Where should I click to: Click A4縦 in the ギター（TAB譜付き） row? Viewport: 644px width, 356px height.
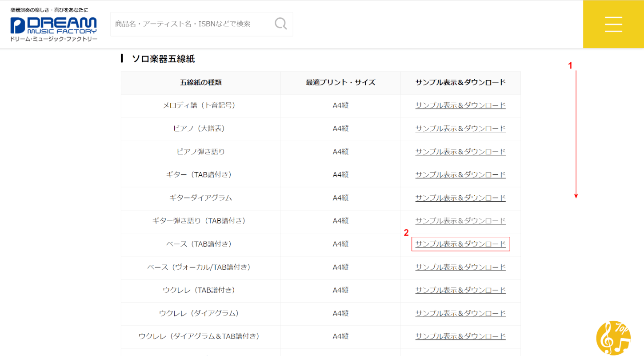click(x=341, y=175)
